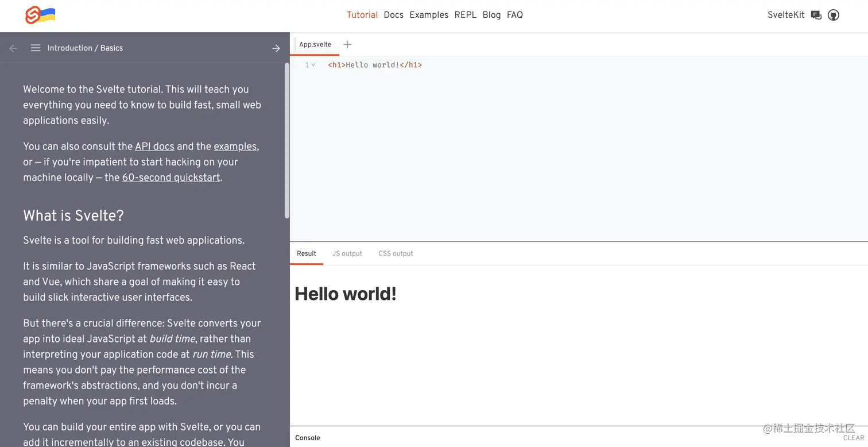Add a new component file tab
The width and height of the screenshot is (868, 447).
pos(347,44)
